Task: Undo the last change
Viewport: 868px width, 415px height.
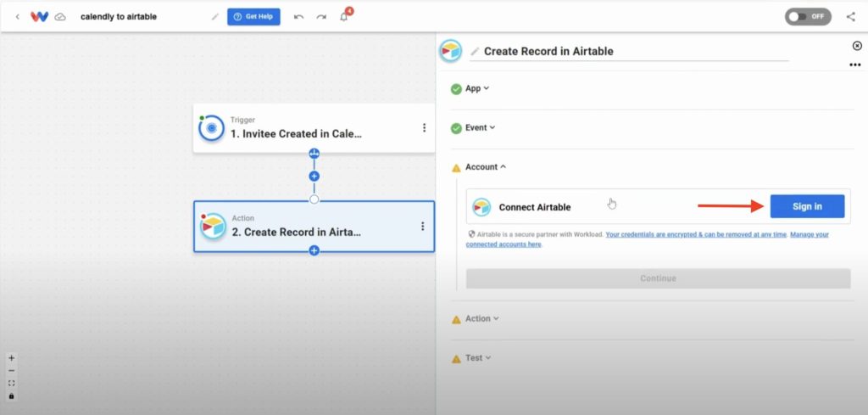Action: pos(299,17)
